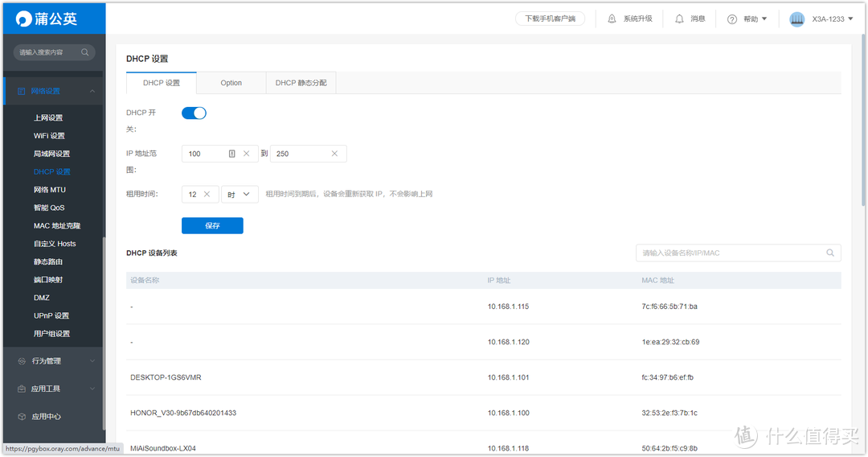Viewport: 868px width, 457px height.
Task: Clear the lease time value 12
Action: 207,194
